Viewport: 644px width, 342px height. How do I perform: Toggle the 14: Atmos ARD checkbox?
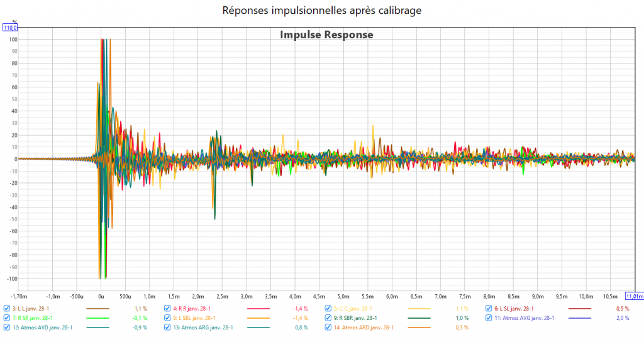pos(328,328)
